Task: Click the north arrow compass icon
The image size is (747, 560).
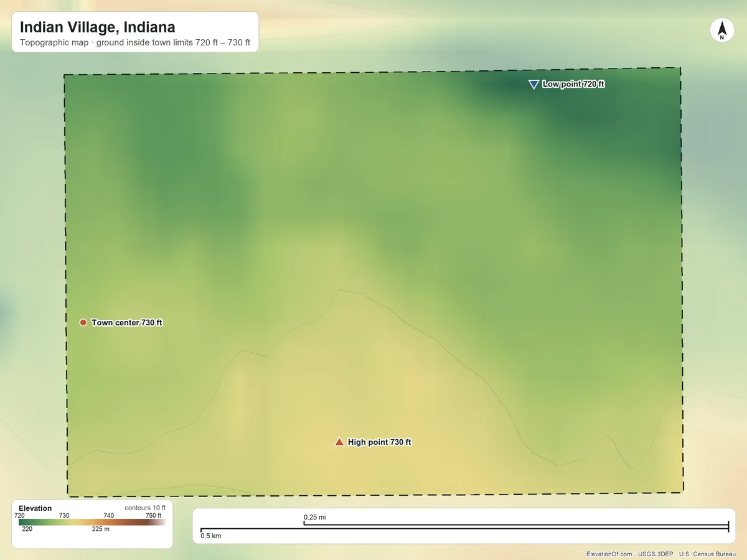Action: point(721,30)
